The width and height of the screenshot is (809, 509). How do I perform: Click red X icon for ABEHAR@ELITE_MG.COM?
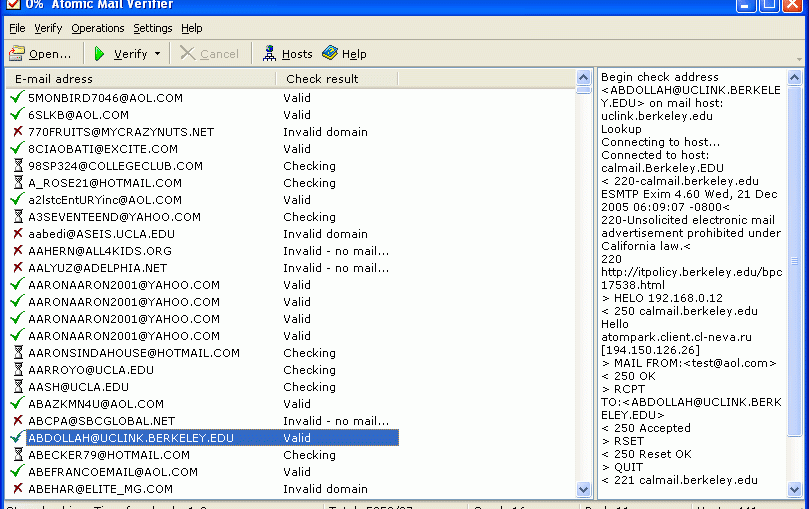pos(18,489)
